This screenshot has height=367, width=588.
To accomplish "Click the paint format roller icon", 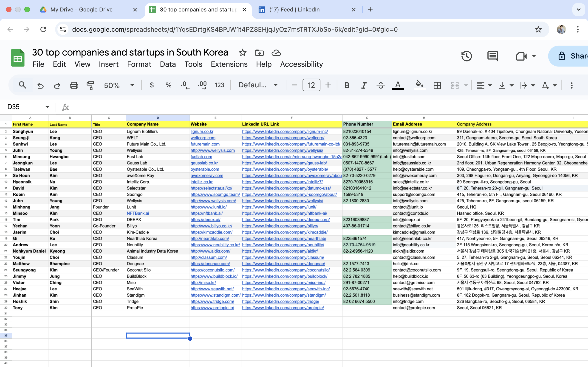I will point(90,85).
